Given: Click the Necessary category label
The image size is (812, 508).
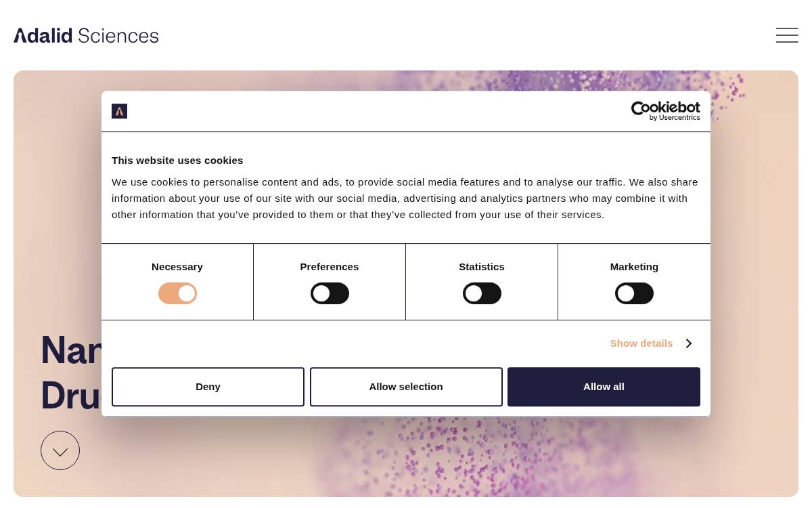Looking at the screenshot, I should [177, 267].
